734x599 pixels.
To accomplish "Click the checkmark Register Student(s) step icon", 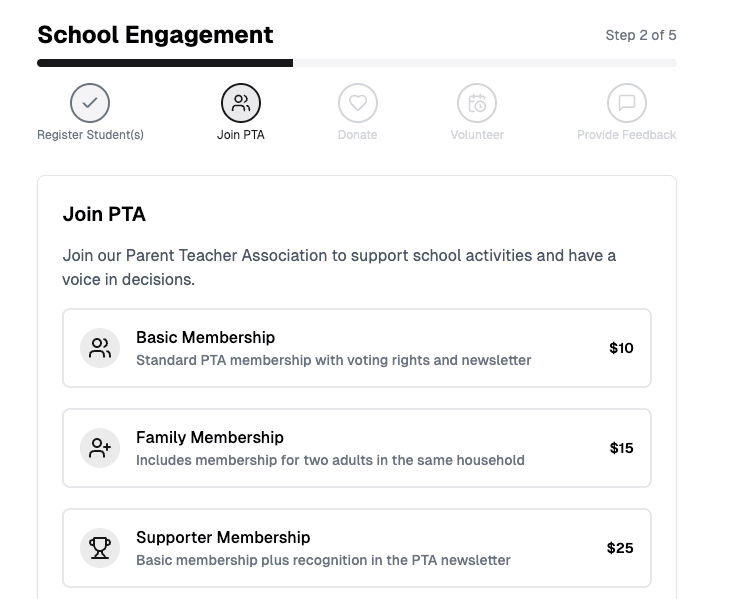I will coord(90,103).
